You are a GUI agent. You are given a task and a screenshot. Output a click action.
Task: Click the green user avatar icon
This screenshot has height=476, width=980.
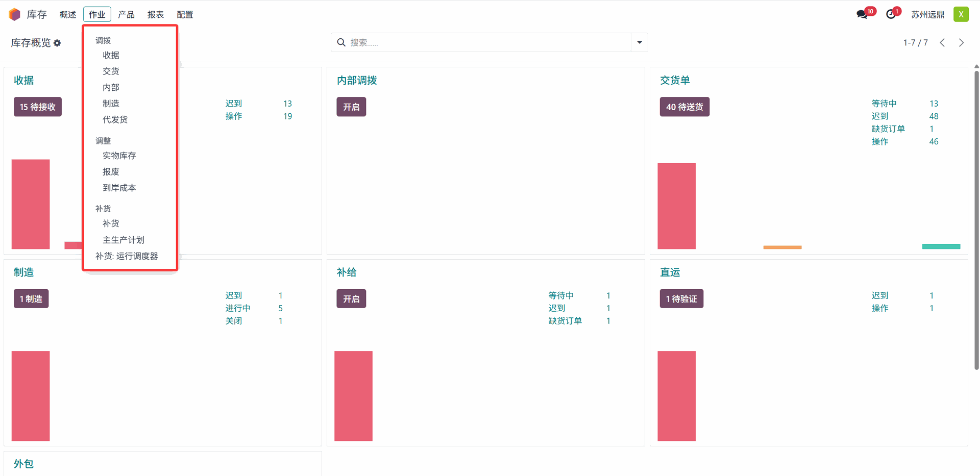(x=961, y=14)
